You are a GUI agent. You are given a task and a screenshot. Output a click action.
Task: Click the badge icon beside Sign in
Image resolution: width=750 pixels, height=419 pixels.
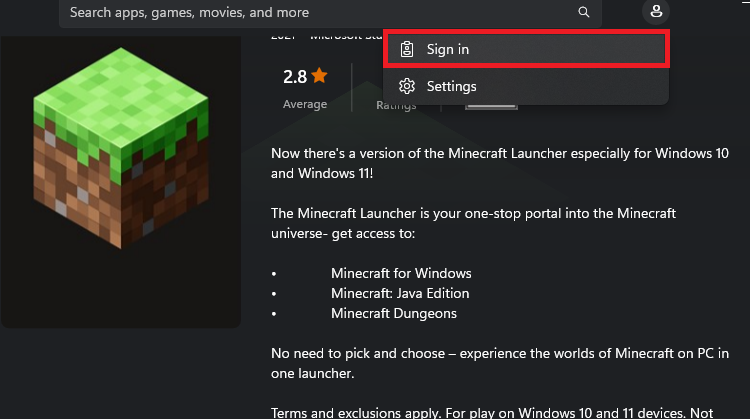pos(407,50)
